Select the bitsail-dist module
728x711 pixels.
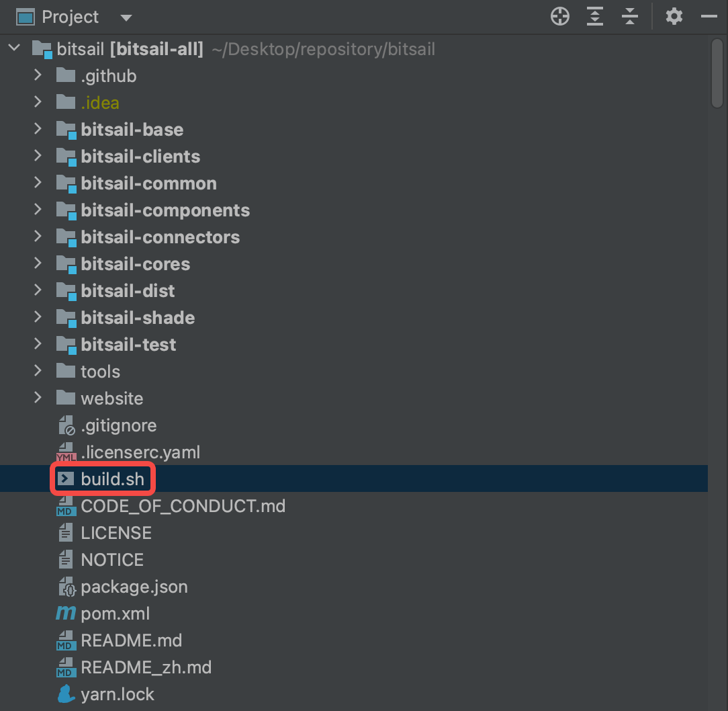tap(128, 291)
